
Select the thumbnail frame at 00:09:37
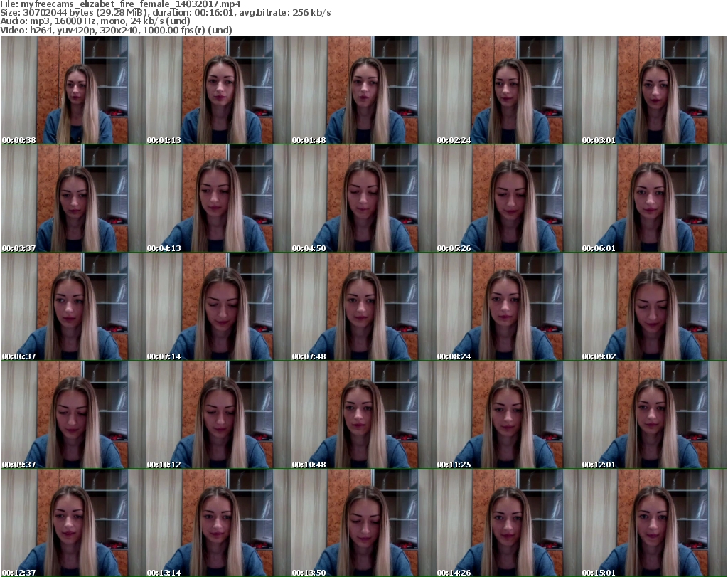click(x=73, y=415)
